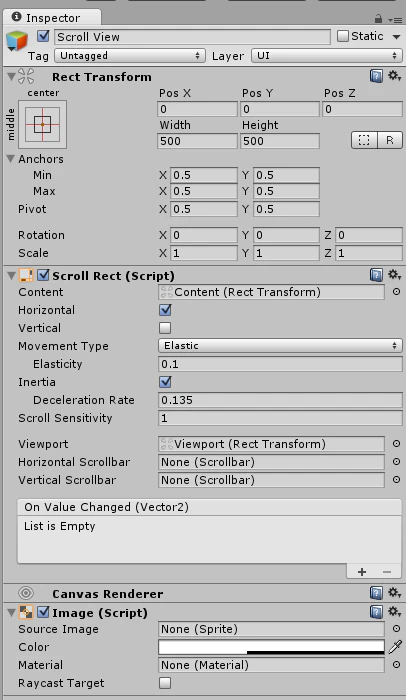
Task: Pick a color with the eyedropper
Action: [396, 647]
